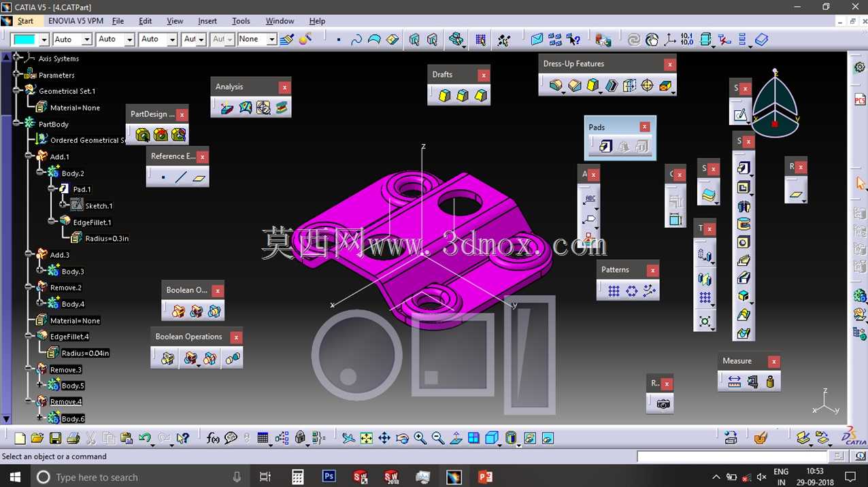868x487 pixels.
Task: Click the Painter brush icon in graphic properties
Action: [286, 39]
